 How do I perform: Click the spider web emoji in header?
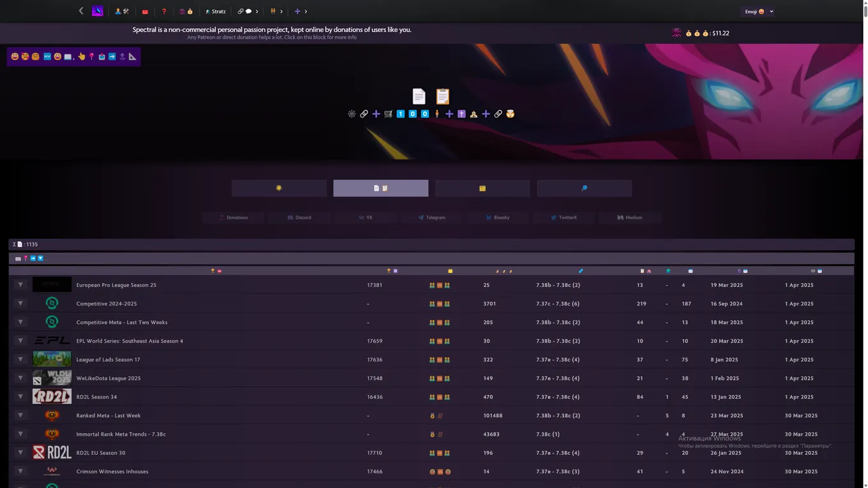(352, 114)
